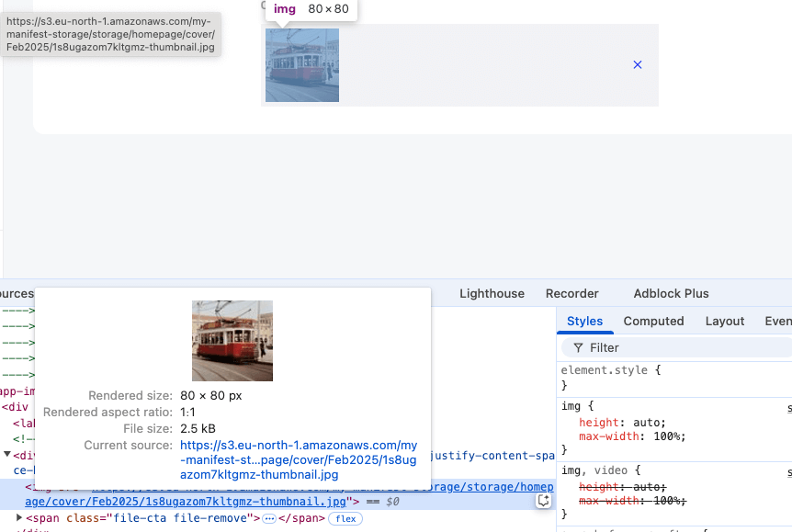Click the Filter styles input field
This screenshot has height=532, width=792.
pos(680,348)
